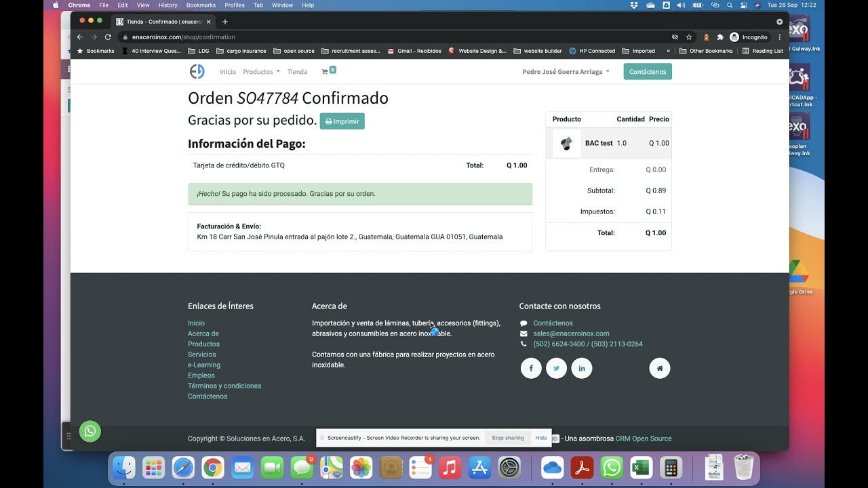Click the sales@enaceroinox.com email link
Image resolution: width=868 pixels, height=488 pixels.
tap(571, 333)
